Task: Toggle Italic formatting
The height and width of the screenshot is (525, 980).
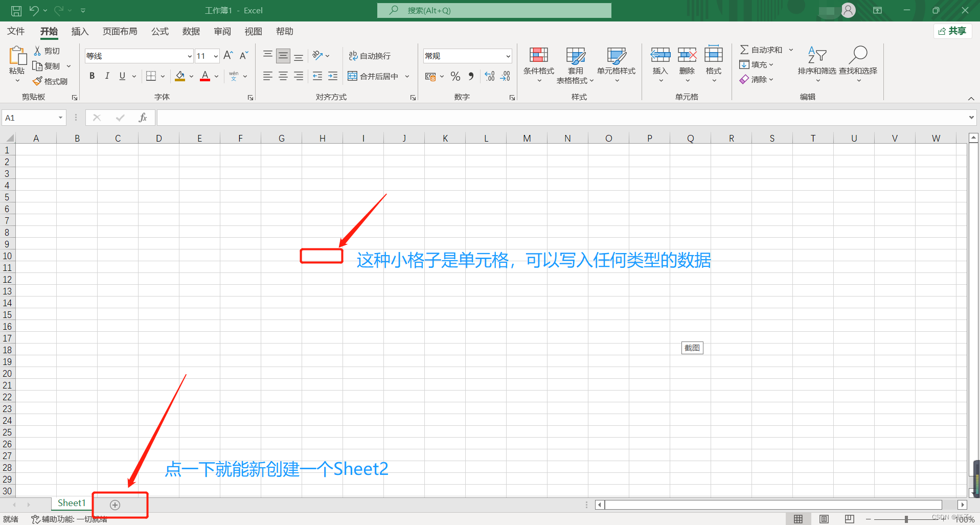Action: [107, 76]
